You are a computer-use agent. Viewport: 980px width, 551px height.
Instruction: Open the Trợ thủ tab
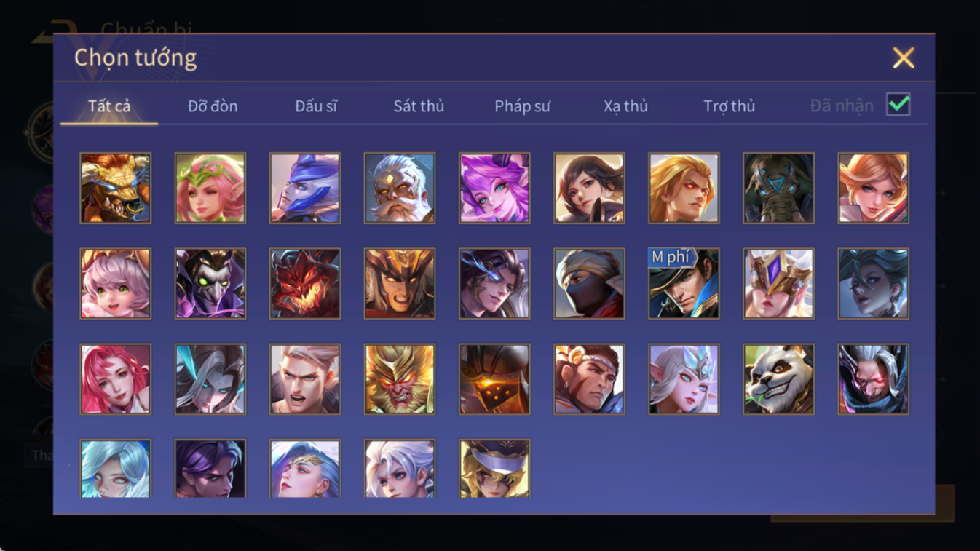(729, 106)
